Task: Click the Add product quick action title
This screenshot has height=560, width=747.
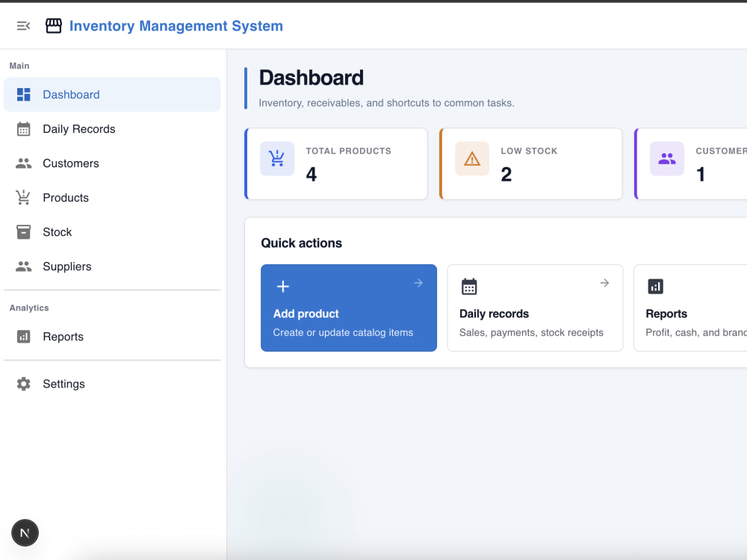Action: (306, 314)
